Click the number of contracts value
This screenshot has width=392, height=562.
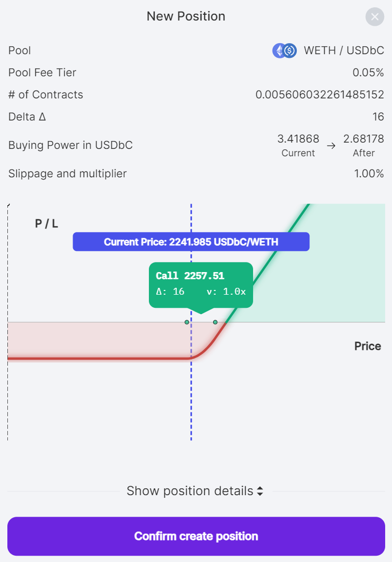(319, 95)
